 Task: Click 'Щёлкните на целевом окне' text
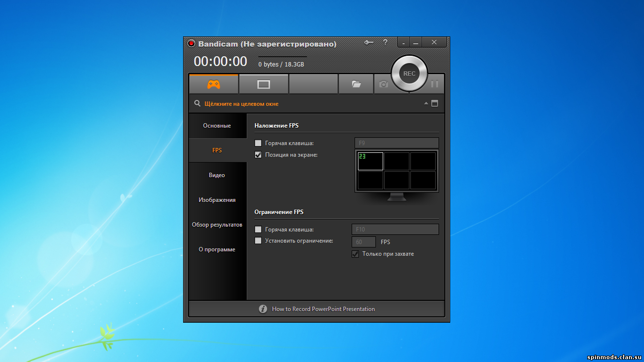point(241,104)
